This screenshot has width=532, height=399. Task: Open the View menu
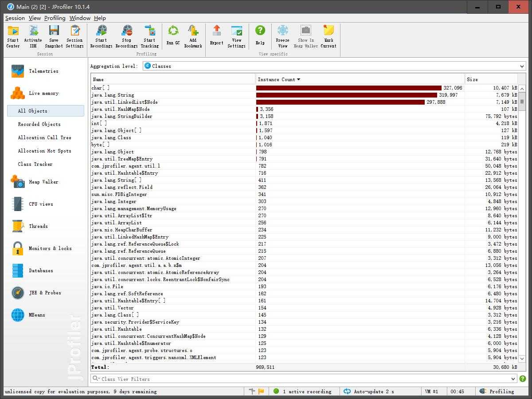pyautogui.click(x=35, y=18)
